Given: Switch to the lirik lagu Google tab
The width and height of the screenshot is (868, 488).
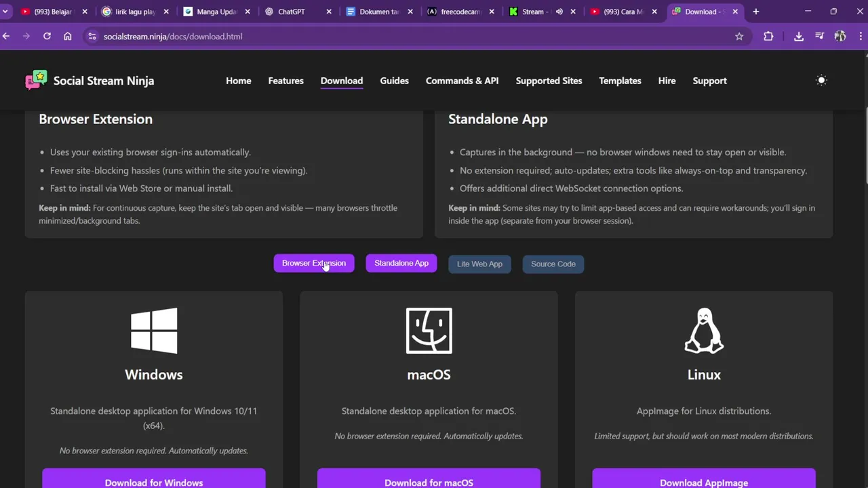Looking at the screenshot, I should [x=135, y=12].
